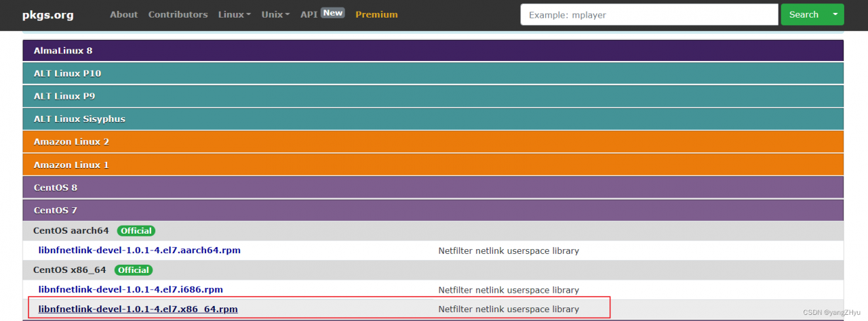
Task: Expand the ALT Linux P9 section
Action: [433, 96]
